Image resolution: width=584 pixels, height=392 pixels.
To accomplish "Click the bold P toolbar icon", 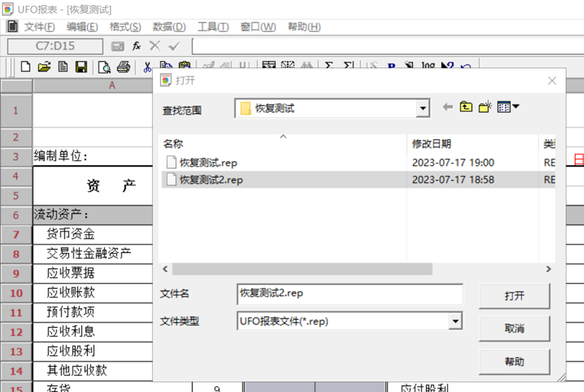I will pos(391,66).
